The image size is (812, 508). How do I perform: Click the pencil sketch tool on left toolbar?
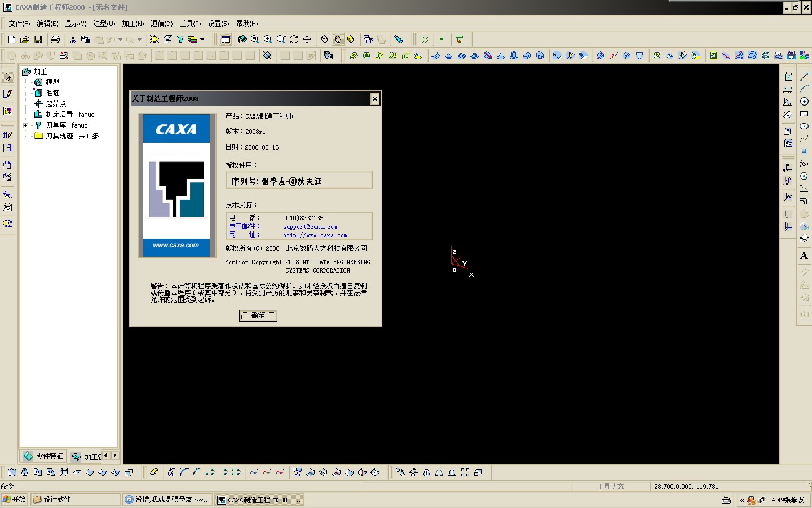(8, 94)
